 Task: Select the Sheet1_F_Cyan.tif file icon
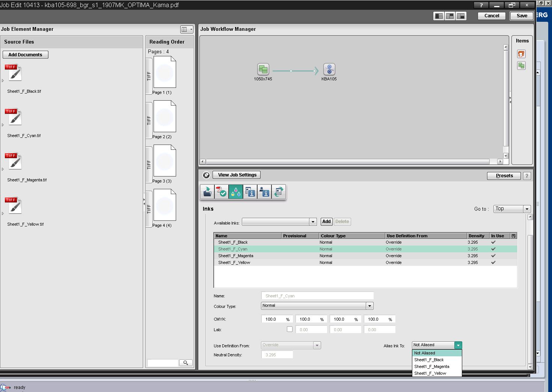[x=14, y=117]
